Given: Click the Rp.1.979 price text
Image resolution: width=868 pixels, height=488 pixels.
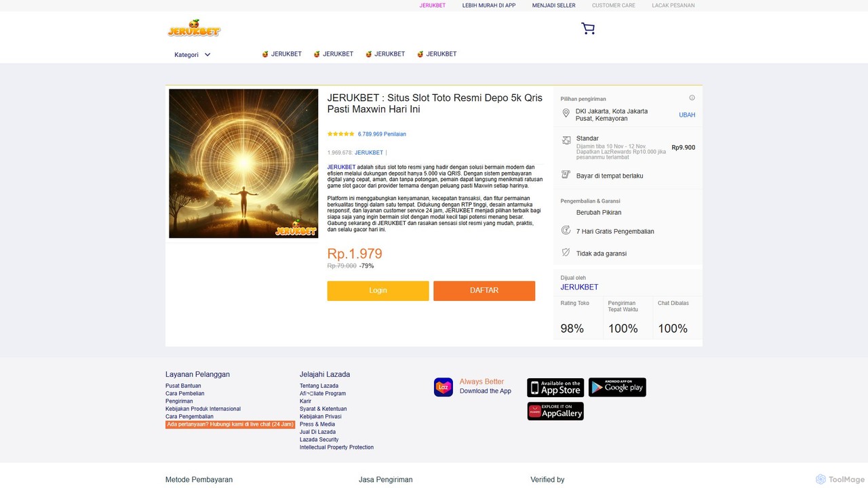Looking at the screenshot, I should (x=355, y=253).
